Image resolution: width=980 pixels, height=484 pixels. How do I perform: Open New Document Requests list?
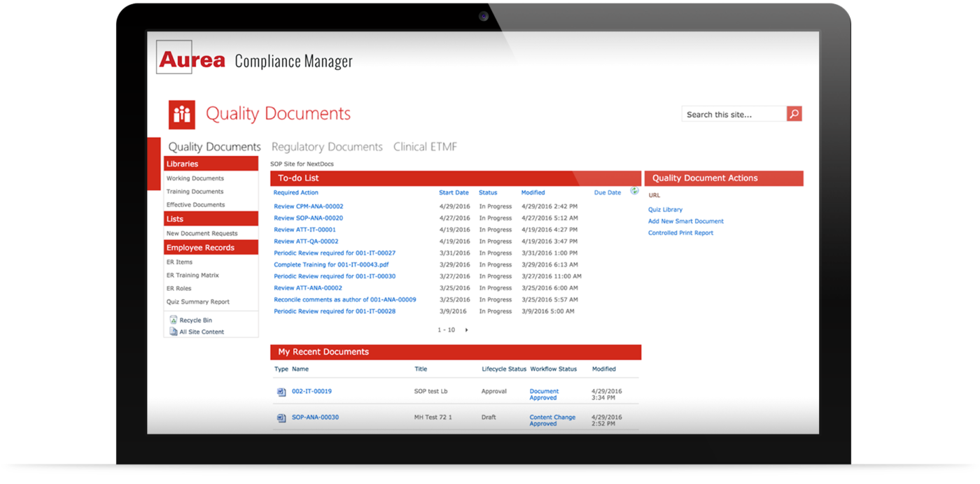202,234
